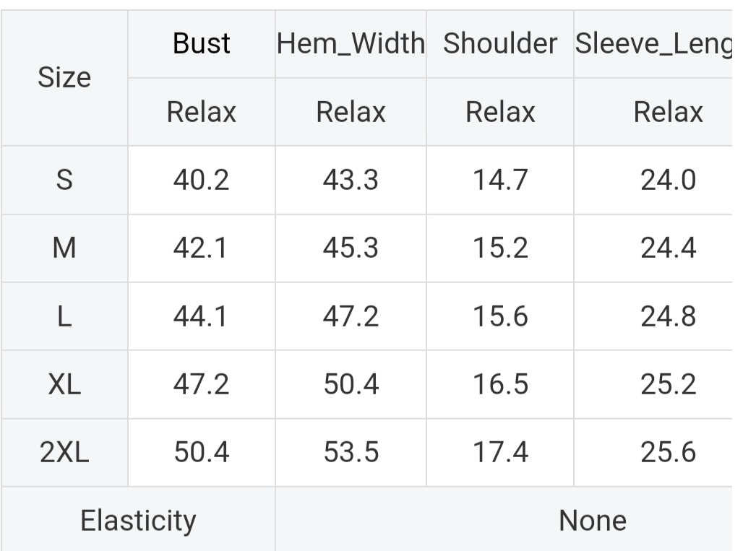The width and height of the screenshot is (756, 551).
Task: Click the Relax subheader under Bust
Action: pos(201,112)
